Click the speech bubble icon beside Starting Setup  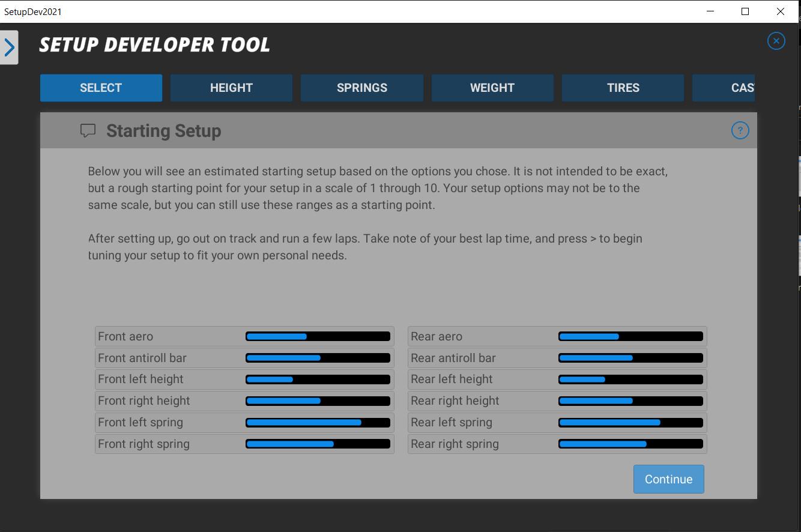[x=88, y=130]
